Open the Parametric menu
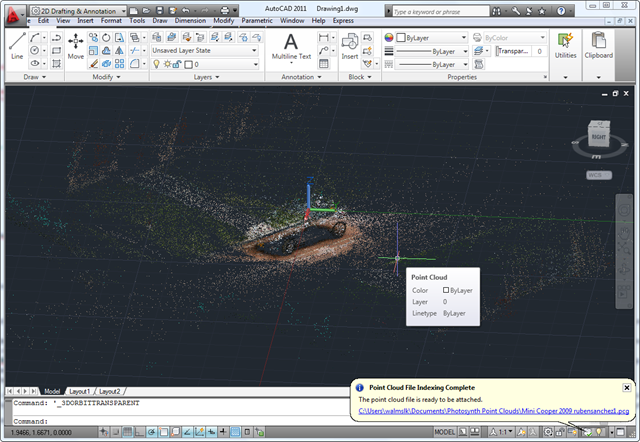The image size is (640, 442). pyautogui.click(x=257, y=20)
